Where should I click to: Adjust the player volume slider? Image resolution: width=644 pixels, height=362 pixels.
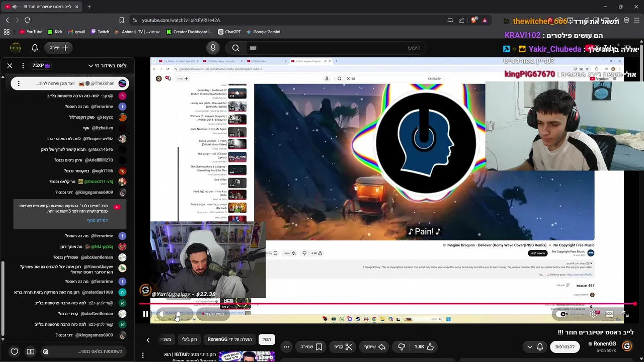(x=175, y=314)
